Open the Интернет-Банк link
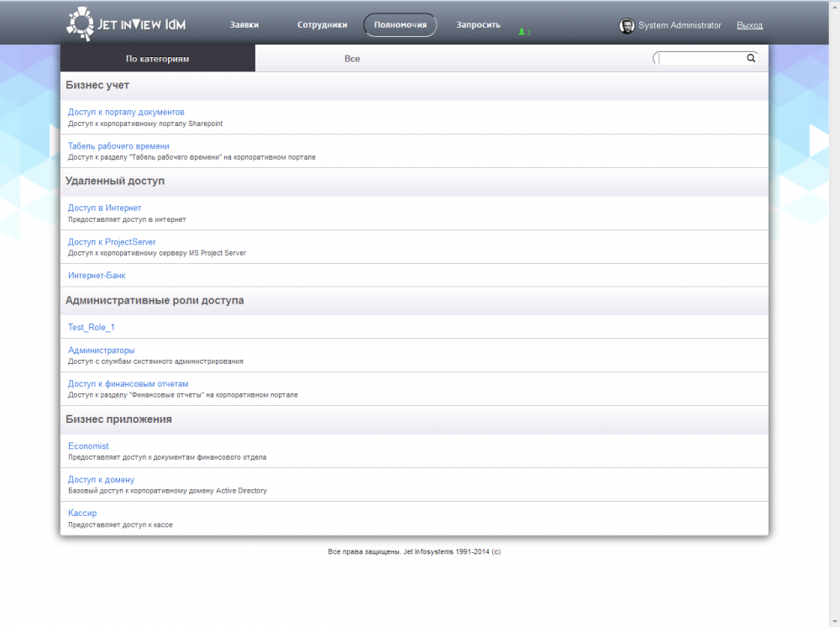Screen dimensions: 840x627 point(97,276)
